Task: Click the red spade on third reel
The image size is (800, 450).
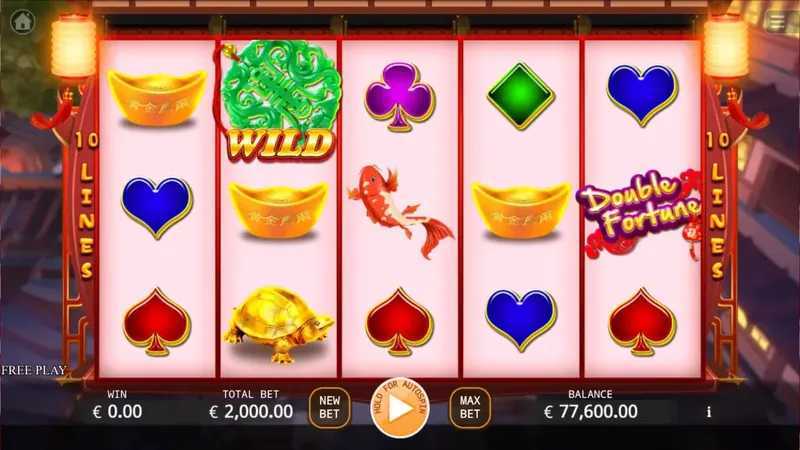Action: coord(399,321)
